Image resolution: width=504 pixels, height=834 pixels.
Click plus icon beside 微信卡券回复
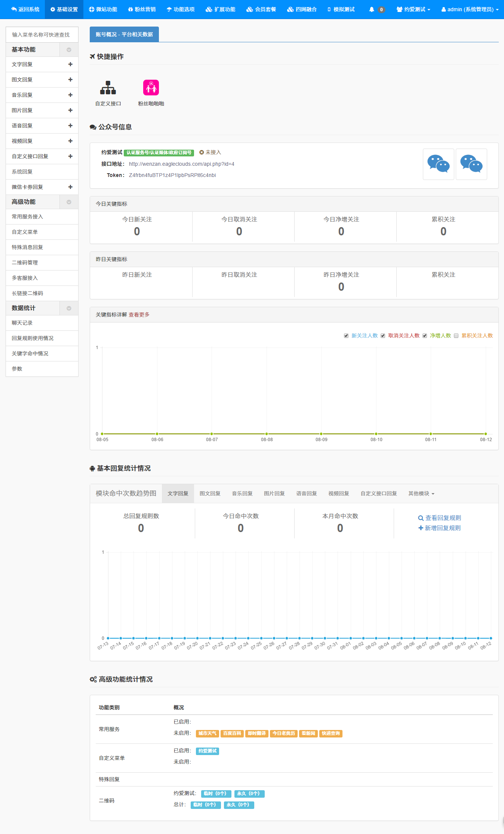[x=70, y=187]
